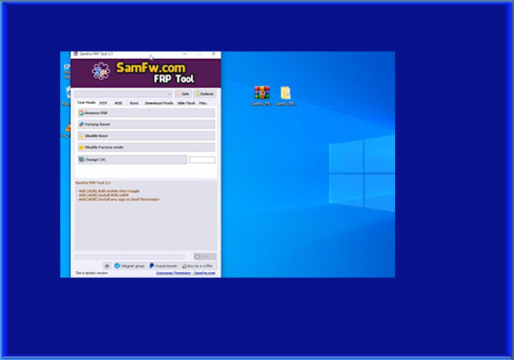
Task: Switch to the Test Mode tab
Action: click(86, 103)
